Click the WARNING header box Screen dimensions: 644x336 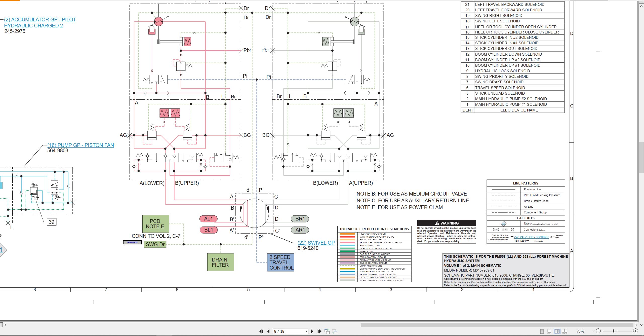447,223
